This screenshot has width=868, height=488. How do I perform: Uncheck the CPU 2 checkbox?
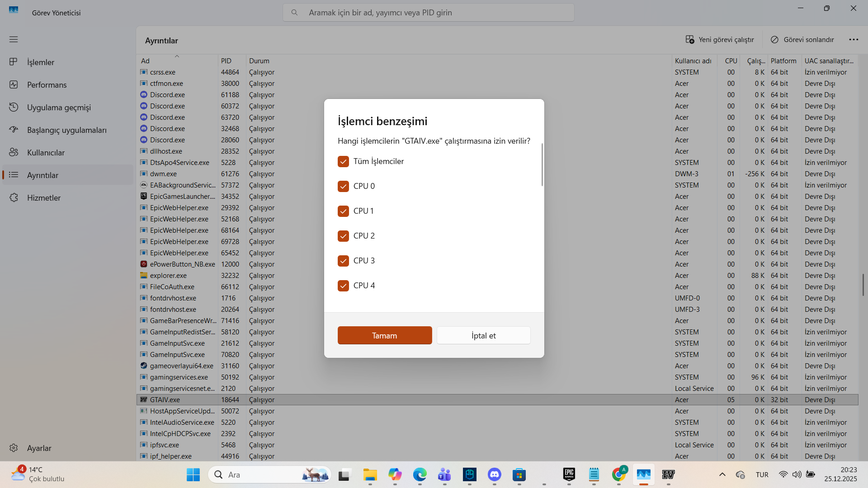(343, 236)
